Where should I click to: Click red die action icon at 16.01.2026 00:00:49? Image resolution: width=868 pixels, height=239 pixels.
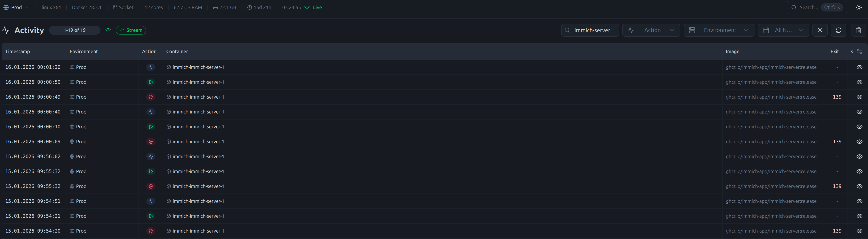(151, 97)
